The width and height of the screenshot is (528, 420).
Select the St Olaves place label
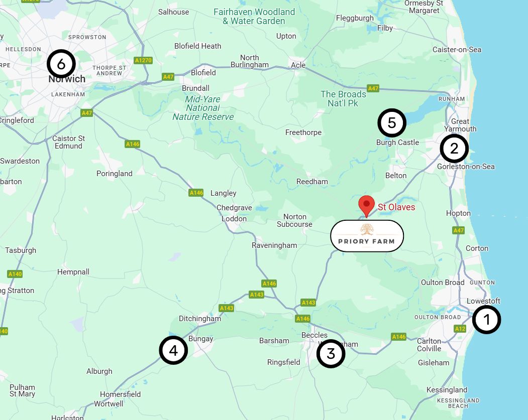(x=396, y=207)
